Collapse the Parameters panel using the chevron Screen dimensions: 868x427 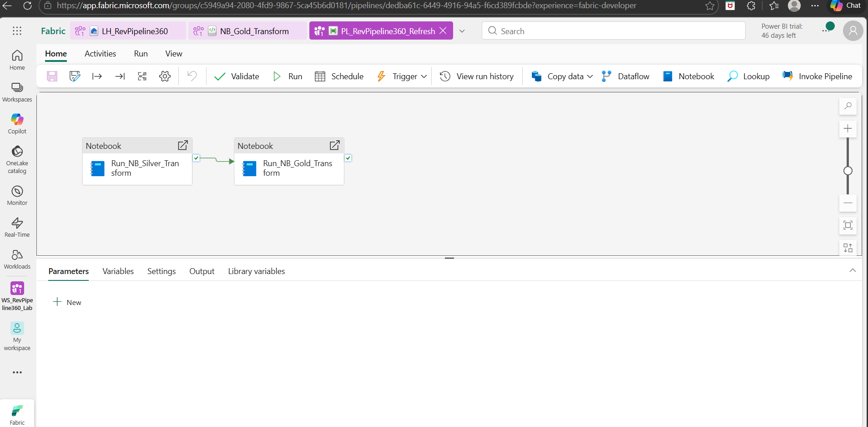(853, 270)
